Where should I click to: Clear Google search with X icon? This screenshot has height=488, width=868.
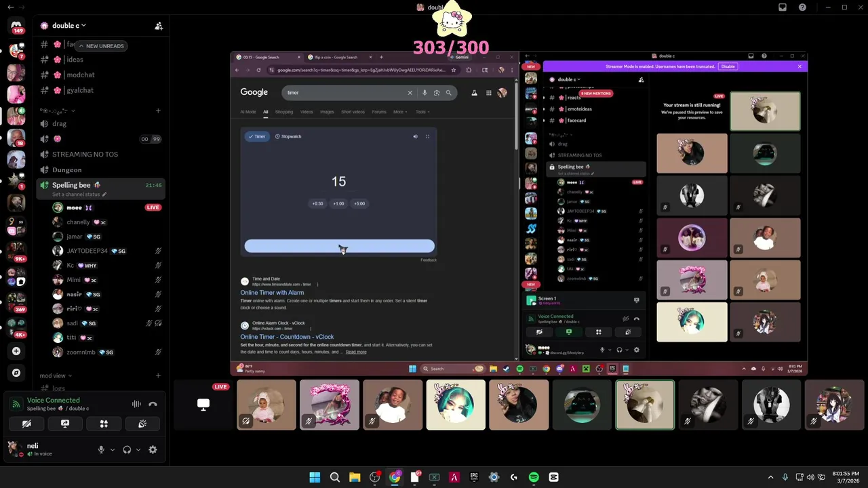click(410, 93)
